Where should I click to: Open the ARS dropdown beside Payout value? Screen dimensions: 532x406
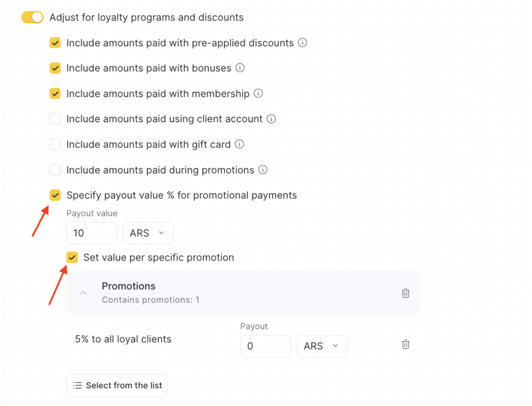[x=148, y=234]
